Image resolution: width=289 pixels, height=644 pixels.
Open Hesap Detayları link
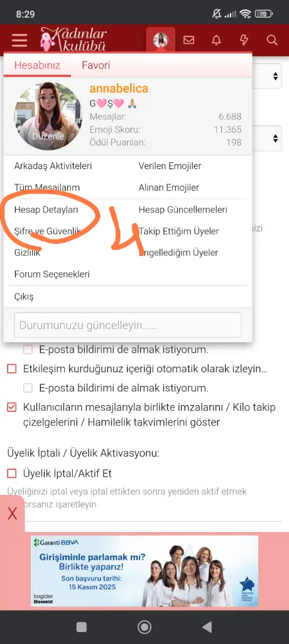[46, 210]
